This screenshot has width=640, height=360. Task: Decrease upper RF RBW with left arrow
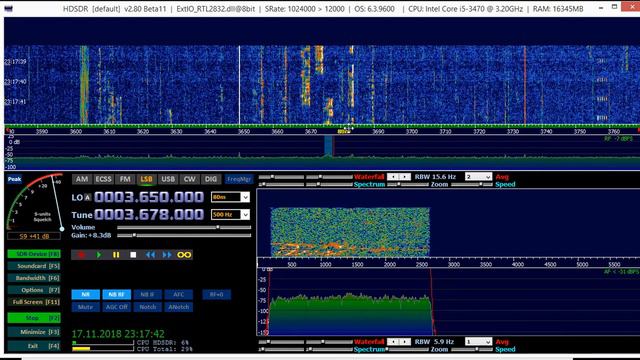393,177
